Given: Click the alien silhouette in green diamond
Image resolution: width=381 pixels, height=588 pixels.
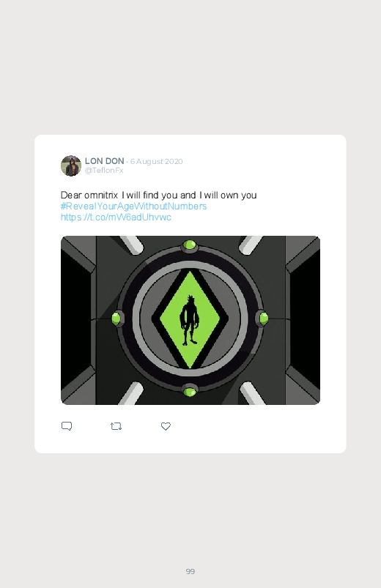Looking at the screenshot, I should click(x=189, y=319).
